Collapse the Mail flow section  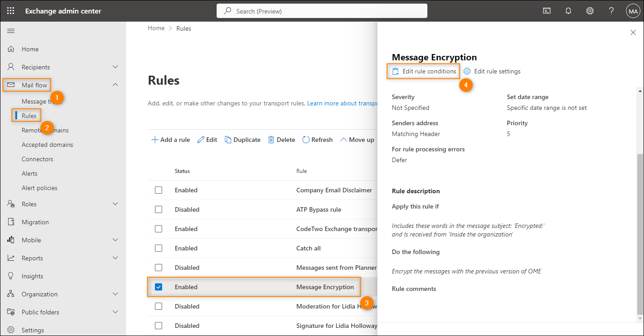point(115,85)
